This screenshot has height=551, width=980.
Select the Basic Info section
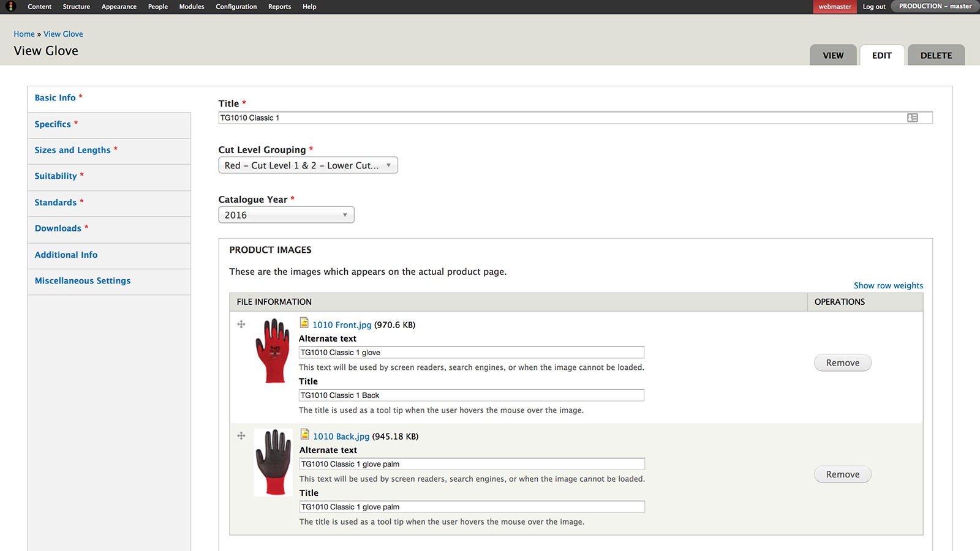pos(109,99)
